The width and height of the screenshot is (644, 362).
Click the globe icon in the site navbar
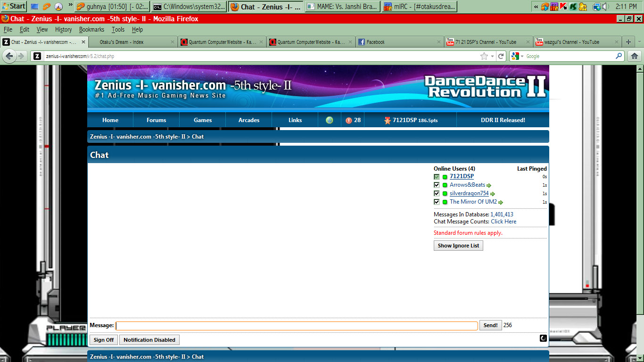pyautogui.click(x=330, y=120)
